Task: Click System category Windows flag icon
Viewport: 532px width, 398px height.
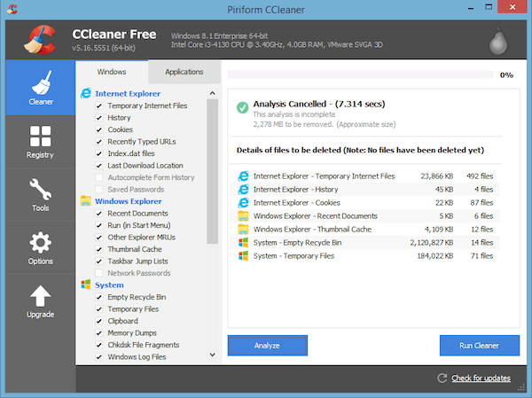Action: tap(86, 285)
